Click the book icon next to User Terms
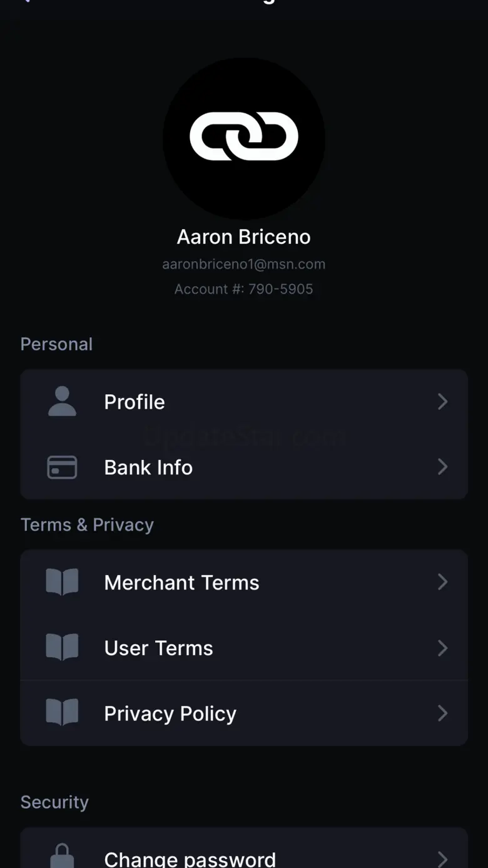 62,648
